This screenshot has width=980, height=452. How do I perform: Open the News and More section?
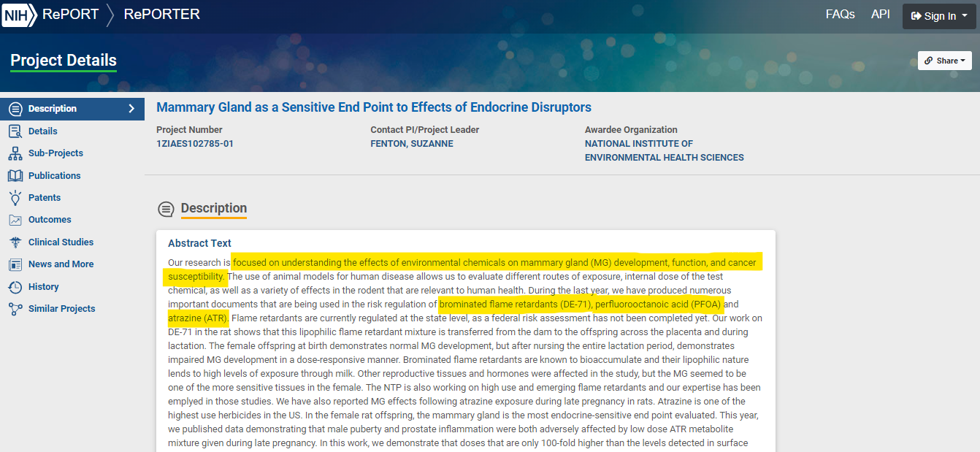(x=61, y=264)
